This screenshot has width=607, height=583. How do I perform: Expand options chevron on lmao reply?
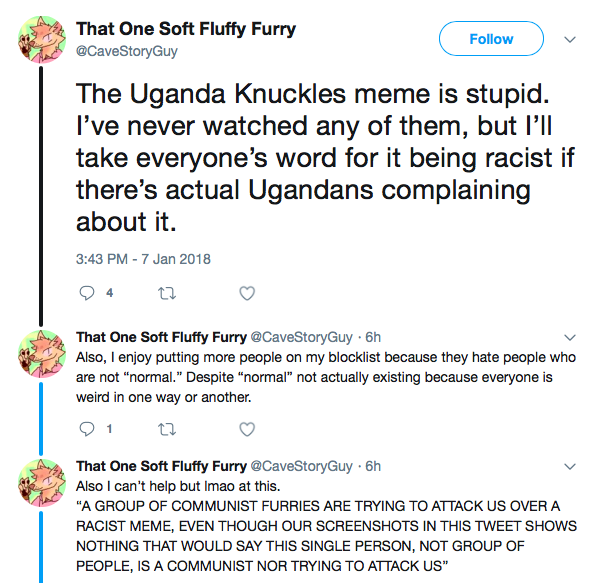570,466
